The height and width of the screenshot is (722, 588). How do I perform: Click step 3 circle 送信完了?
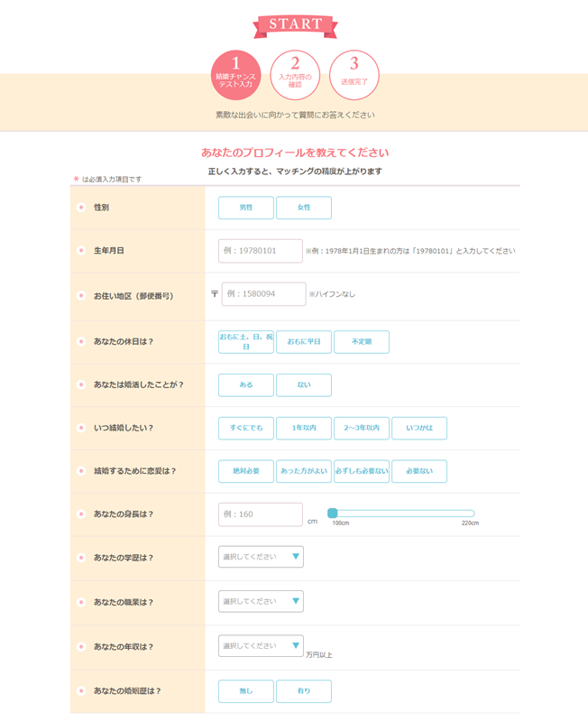click(354, 75)
